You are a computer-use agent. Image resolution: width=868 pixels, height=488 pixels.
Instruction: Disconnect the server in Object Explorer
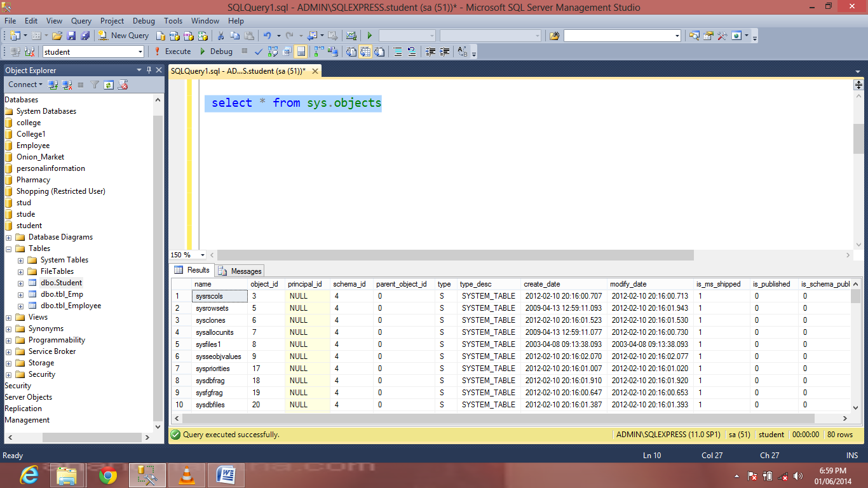[x=67, y=85]
